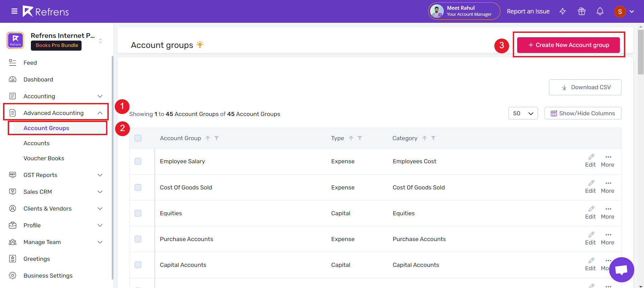The image size is (644, 288).
Task: Click the Refrens business logo thumbnail
Action: coord(15,41)
